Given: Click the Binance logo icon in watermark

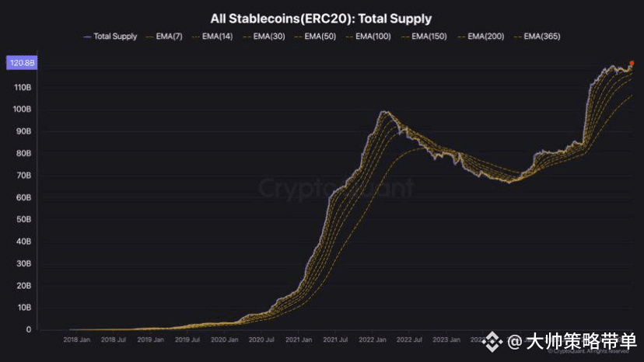Looking at the screenshot, I should coord(492,341).
